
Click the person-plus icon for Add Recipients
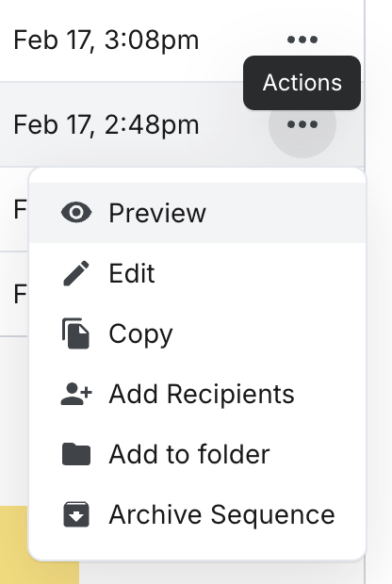tap(76, 394)
